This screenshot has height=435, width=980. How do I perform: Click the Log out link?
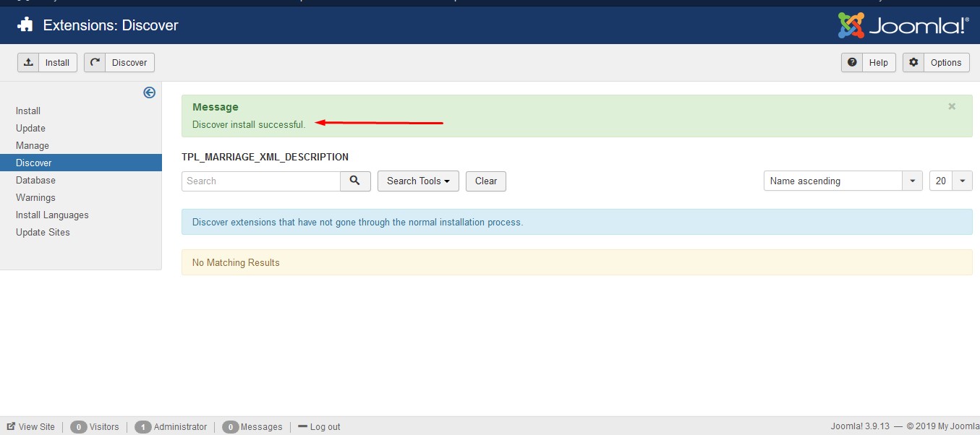click(x=319, y=426)
